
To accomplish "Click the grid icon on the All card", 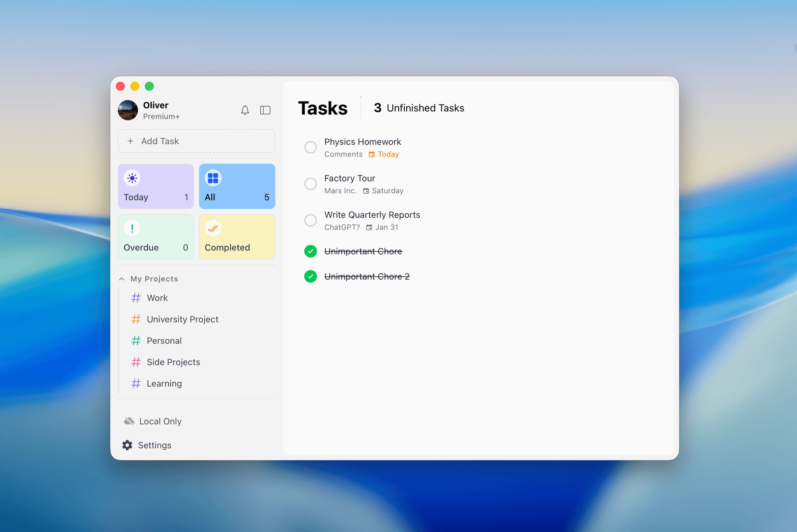I will 213,178.
